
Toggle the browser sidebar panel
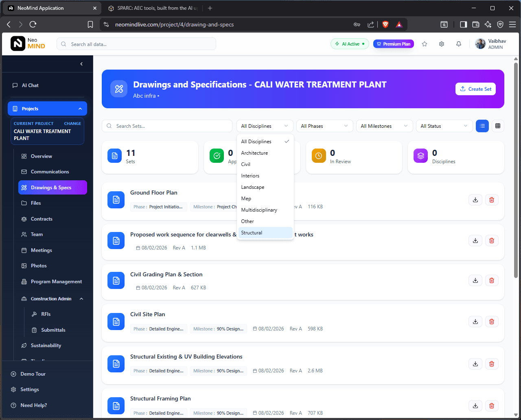click(x=463, y=24)
